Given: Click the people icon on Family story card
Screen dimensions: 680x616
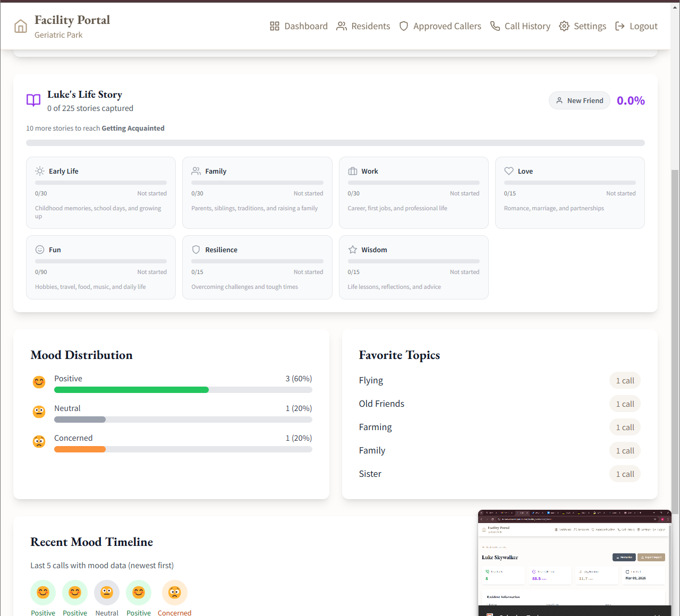Looking at the screenshot, I should point(196,171).
